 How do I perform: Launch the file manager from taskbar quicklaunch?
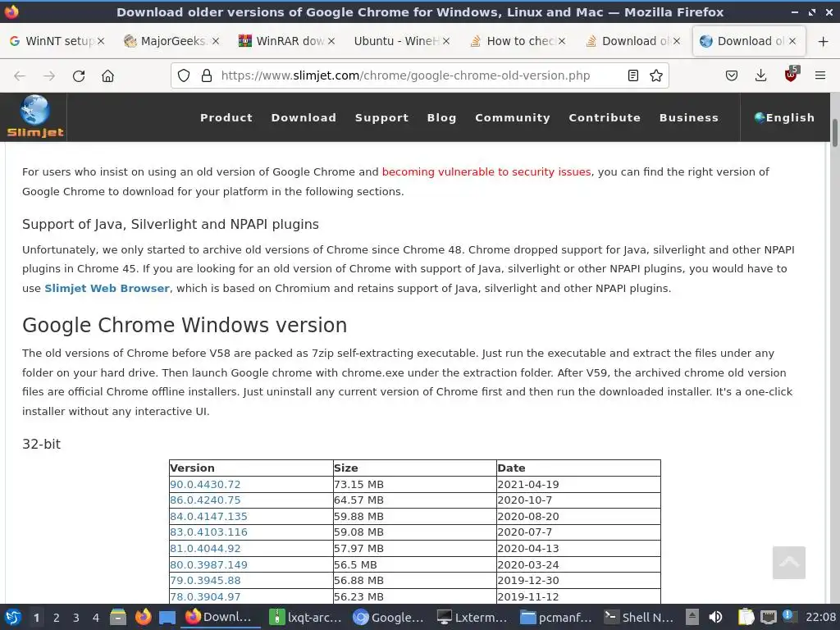click(118, 617)
